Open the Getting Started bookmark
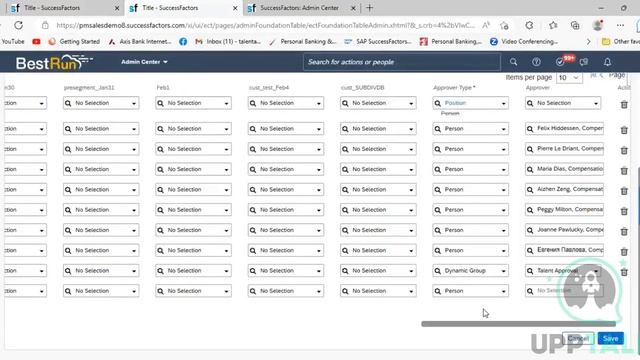This screenshot has height=360, width=640. (x=74, y=41)
